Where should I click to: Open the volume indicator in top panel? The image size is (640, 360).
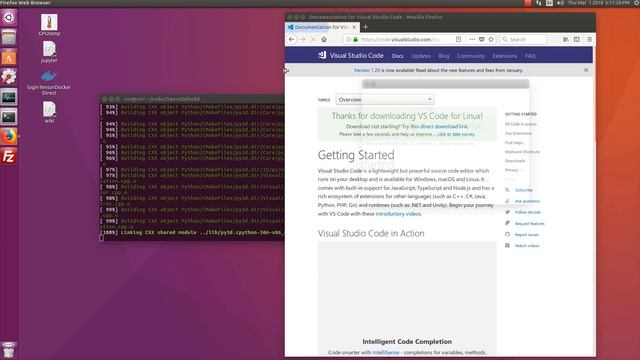[560, 3]
